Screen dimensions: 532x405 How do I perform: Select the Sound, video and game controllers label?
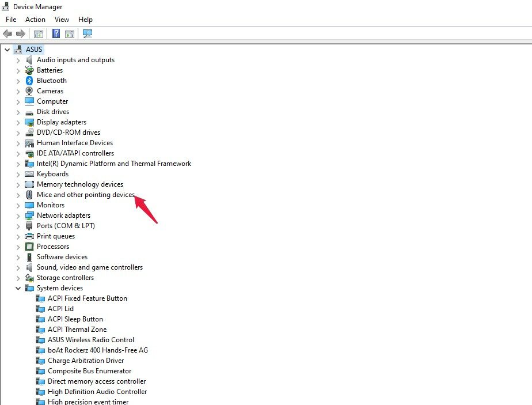point(90,267)
